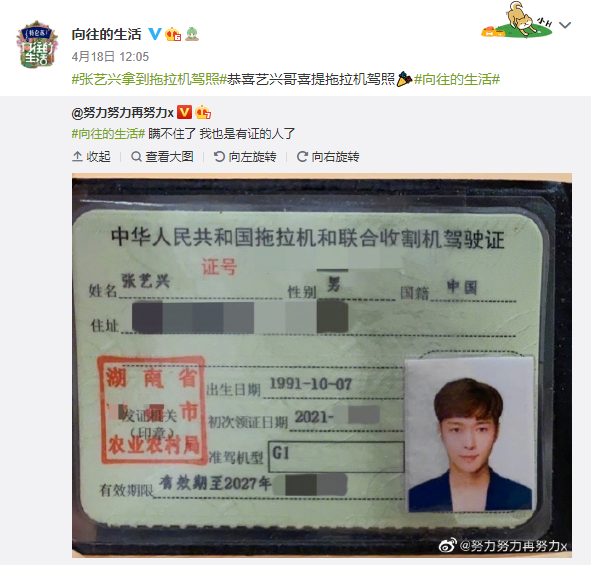Image resolution: width=591 pixels, height=565 pixels.
Task: Open the 向往的生活 profile avatar
Action: pyautogui.click(x=37, y=45)
